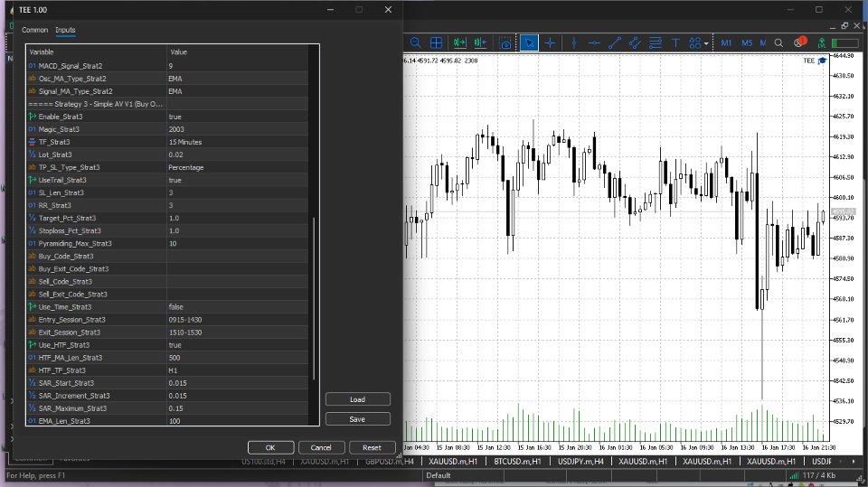Open the GBPUSD.m,H4 chart tab
The image size is (868, 487).
pos(389,461)
